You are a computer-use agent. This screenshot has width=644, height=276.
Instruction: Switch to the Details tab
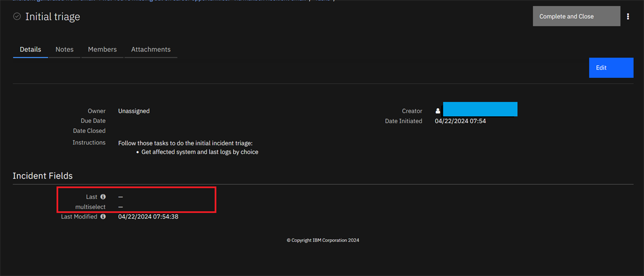(x=31, y=49)
